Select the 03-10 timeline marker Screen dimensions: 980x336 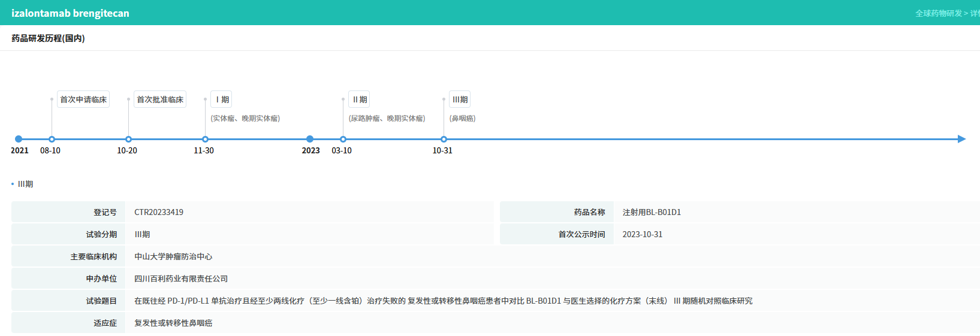tap(343, 139)
